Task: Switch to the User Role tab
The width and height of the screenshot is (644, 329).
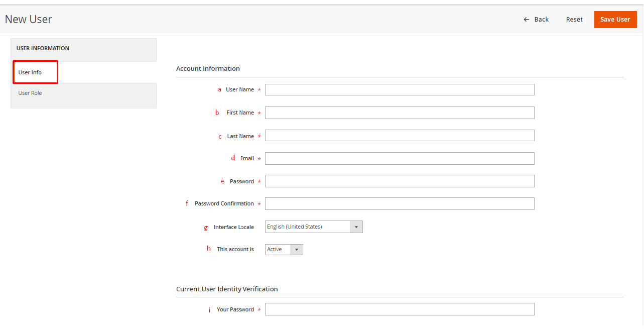Action: point(30,93)
